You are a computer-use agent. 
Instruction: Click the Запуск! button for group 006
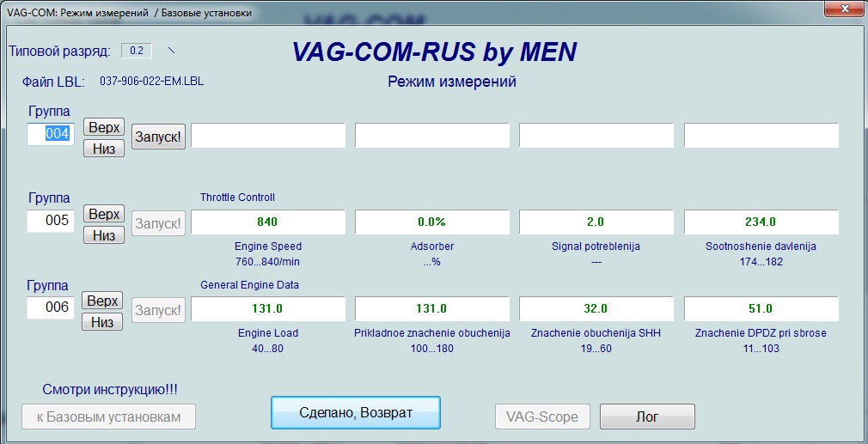pyautogui.click(x=158, y=310)
